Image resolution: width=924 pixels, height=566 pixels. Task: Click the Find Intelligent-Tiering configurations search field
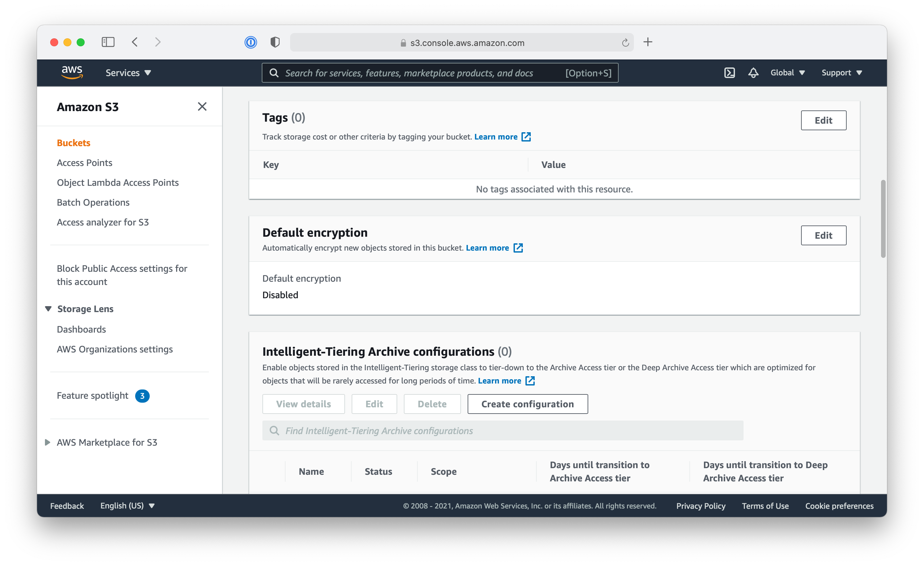[502, 430]
